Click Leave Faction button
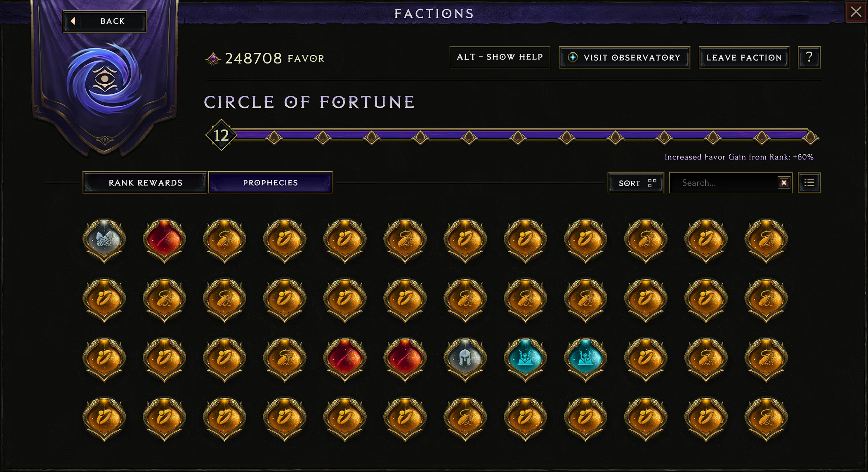 point(744,57)
